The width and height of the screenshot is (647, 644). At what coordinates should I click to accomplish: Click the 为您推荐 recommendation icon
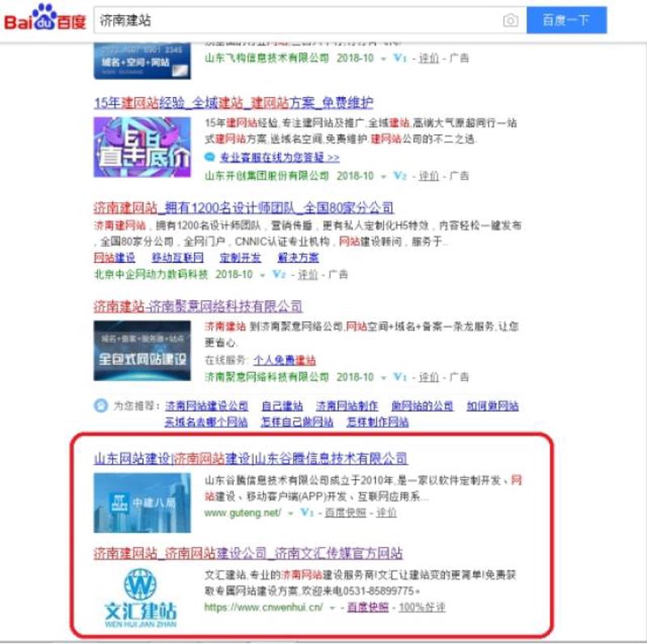(x=100, y=406)
